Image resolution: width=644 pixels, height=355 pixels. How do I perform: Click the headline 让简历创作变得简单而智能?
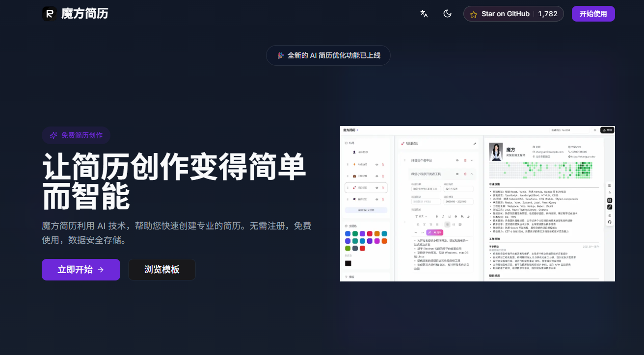(x=175, y=181)
